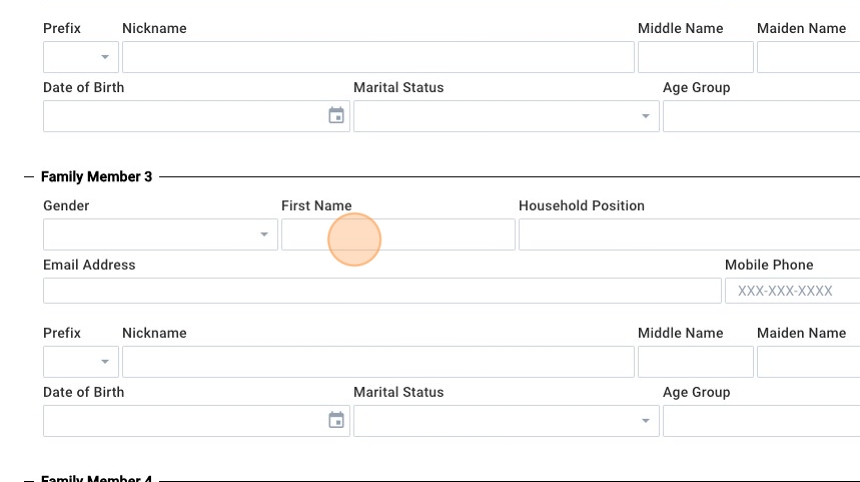The height and width of the screenshot is (482, 860).
Task: Click Family Member 3 Age Group field
Action: 760,421
